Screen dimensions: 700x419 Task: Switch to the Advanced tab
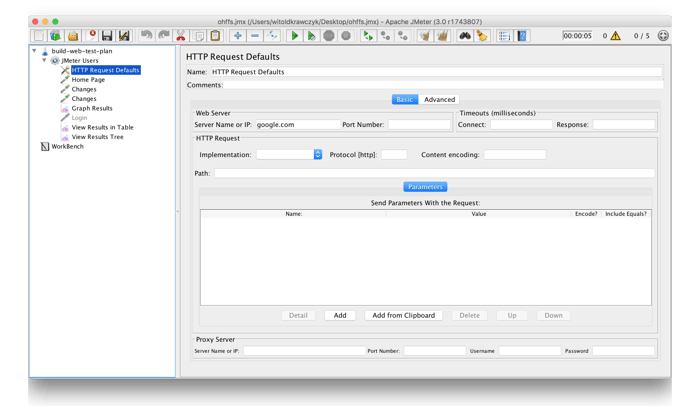[x=439, y=100]
